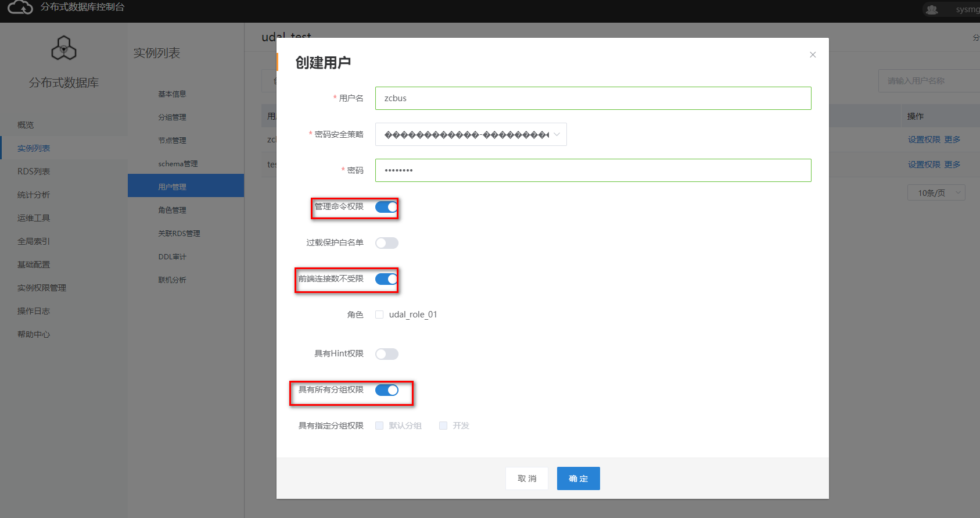Enable the 具有Hint权限 switch
The width and height of the screenshot is (980, 518).
click(x=386, y=354)
